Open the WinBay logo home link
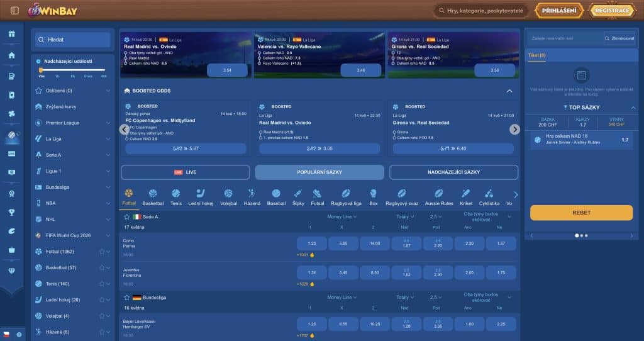This screenshot has height=341, width=644. 53,10
